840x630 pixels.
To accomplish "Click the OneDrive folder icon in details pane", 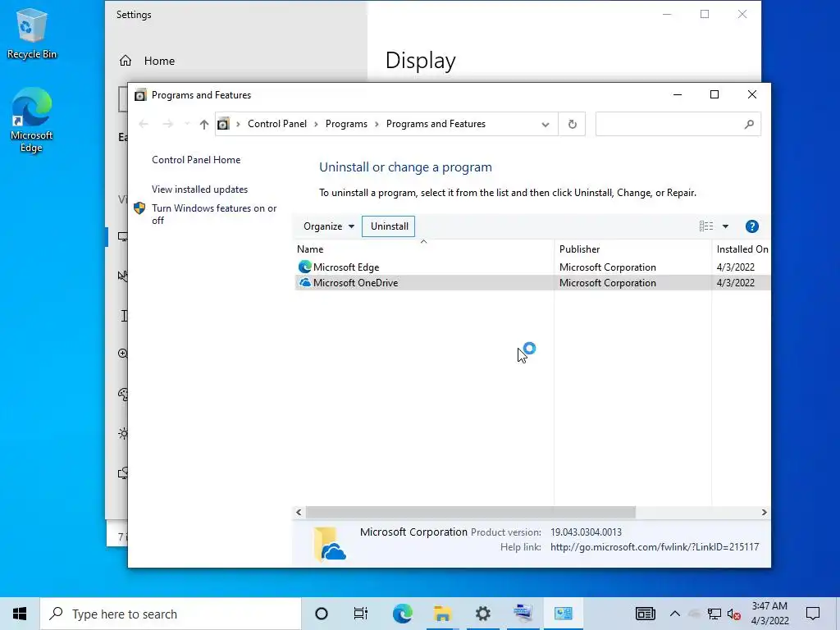I will pyautogui.click(x=329, y=544).
